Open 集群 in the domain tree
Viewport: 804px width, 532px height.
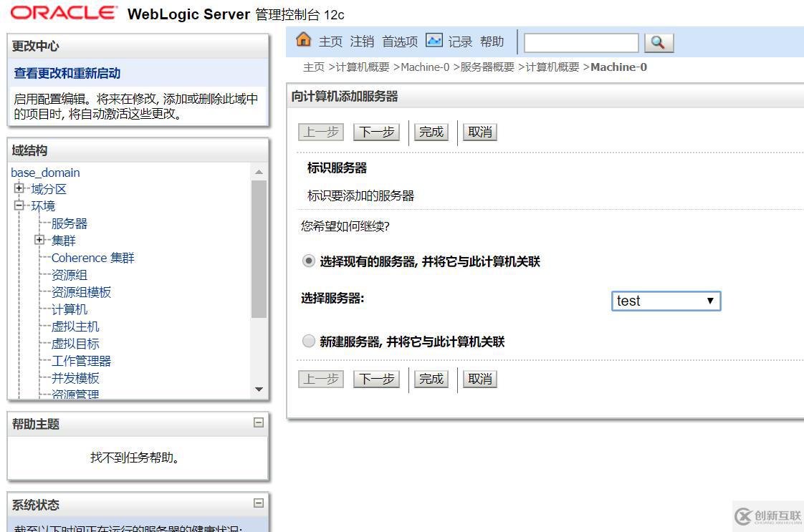(x=64, y=241)
